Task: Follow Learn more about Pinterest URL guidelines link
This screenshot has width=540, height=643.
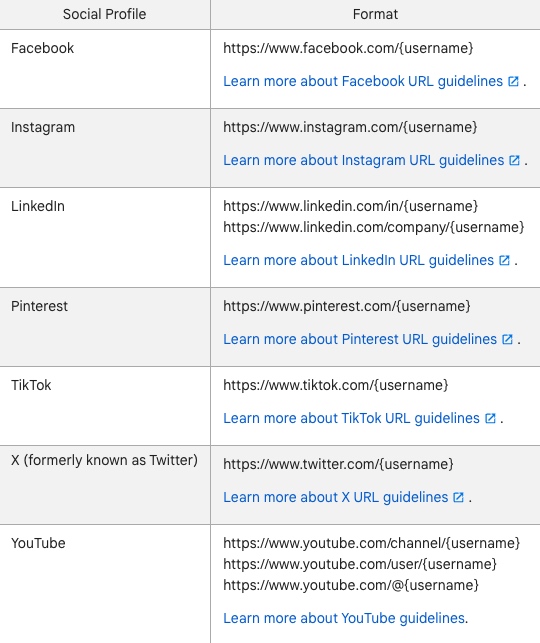Action: [360, 340]
